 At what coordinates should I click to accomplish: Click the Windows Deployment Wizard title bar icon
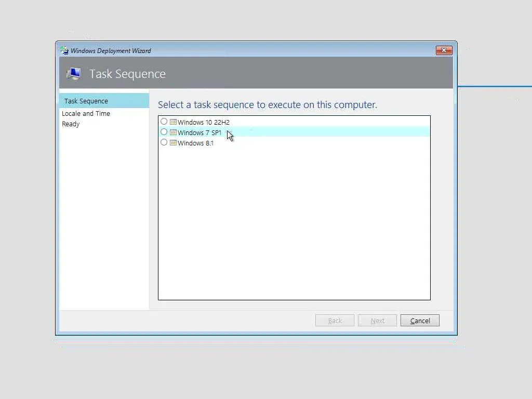click(x=64, y=50)
